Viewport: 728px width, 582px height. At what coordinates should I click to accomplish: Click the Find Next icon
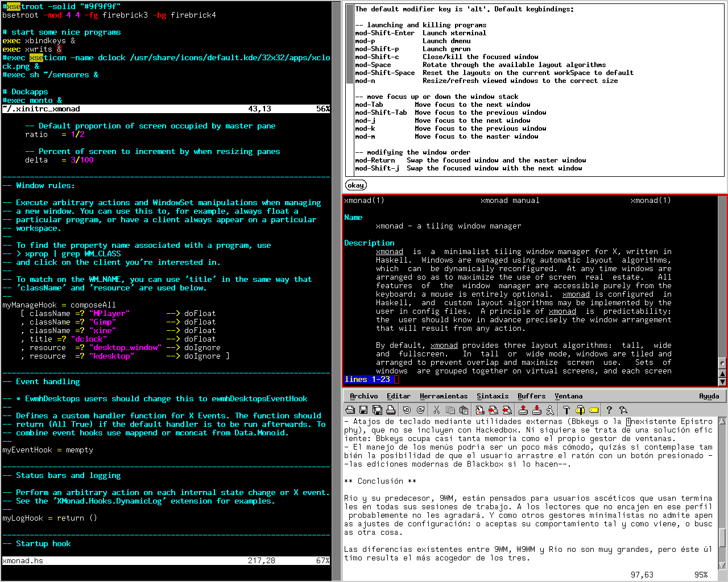pos(493,410)
